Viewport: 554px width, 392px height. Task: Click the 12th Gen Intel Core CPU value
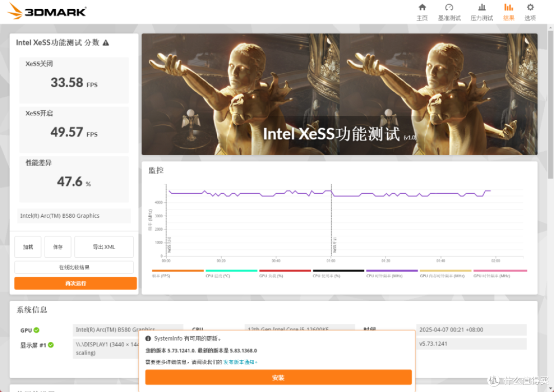coord(300,327)
